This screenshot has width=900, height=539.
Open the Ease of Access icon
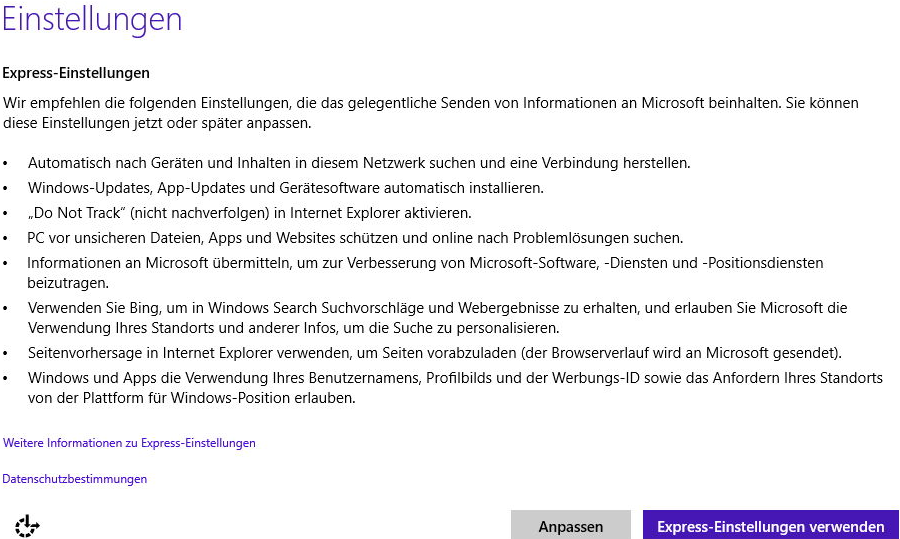[27, 526]
